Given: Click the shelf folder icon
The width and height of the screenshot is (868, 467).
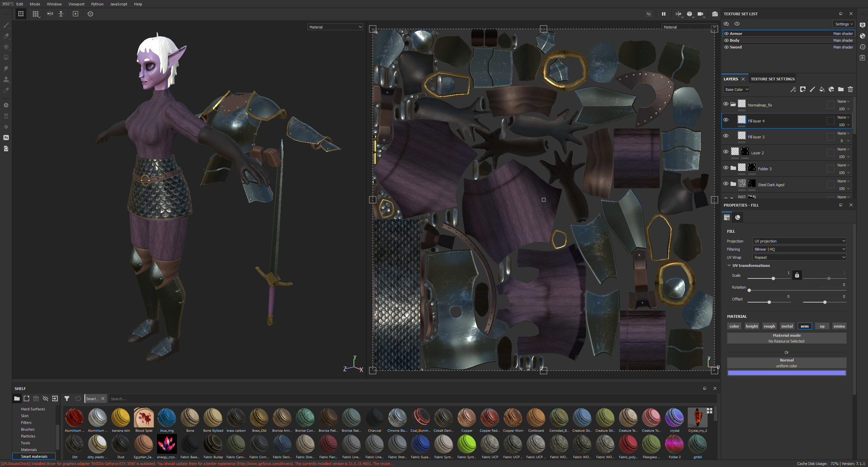Looking at the screenshot, I should coord(17,399).
